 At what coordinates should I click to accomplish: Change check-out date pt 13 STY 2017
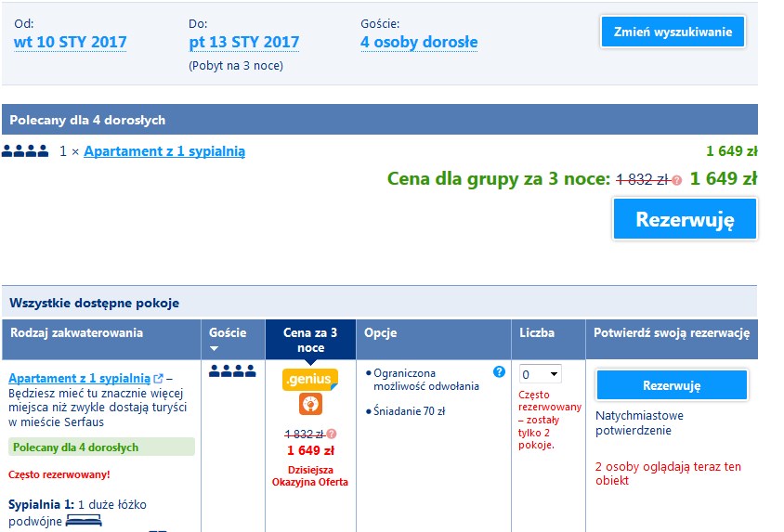click(244, 42)
